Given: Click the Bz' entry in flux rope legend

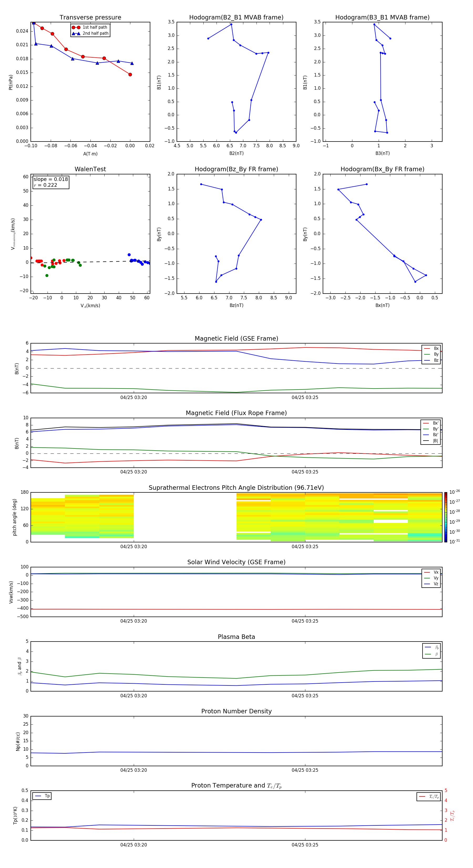Looking at the screenshot, I should point(431,435).
